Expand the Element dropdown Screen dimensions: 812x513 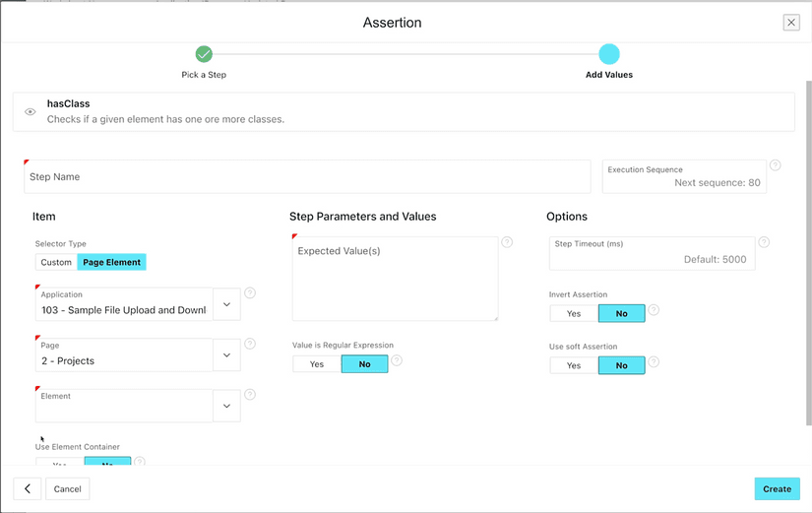pos(226,406)
